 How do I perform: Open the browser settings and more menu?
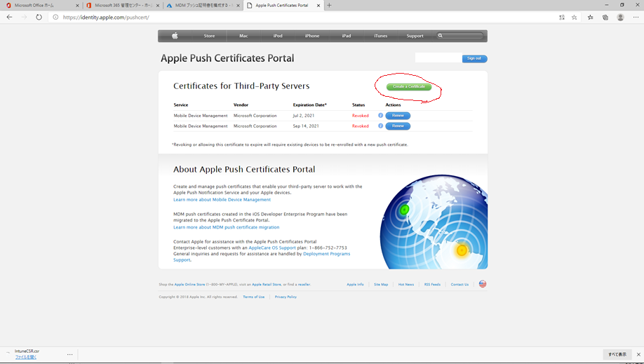click(x=636, y=18)
